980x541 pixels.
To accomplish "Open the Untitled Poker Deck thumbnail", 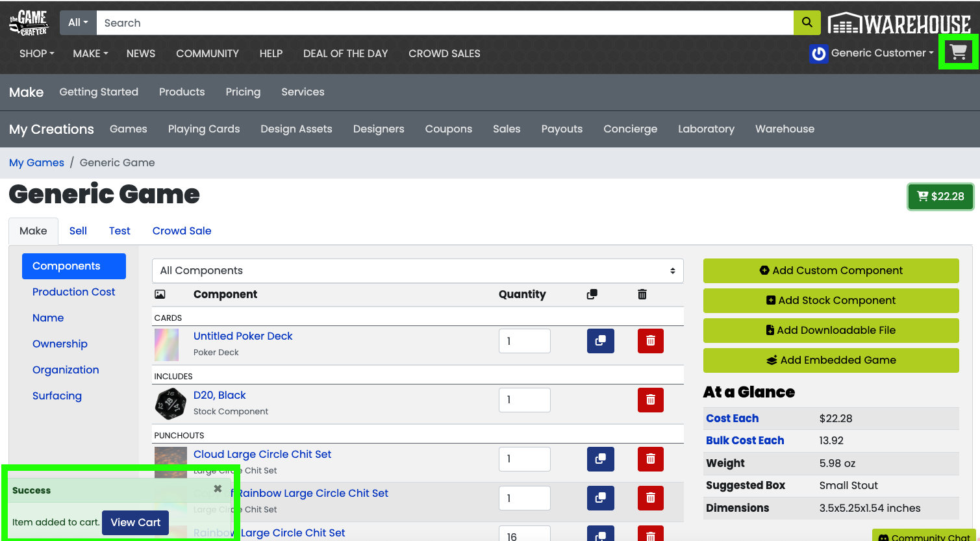I will point(166,345).
